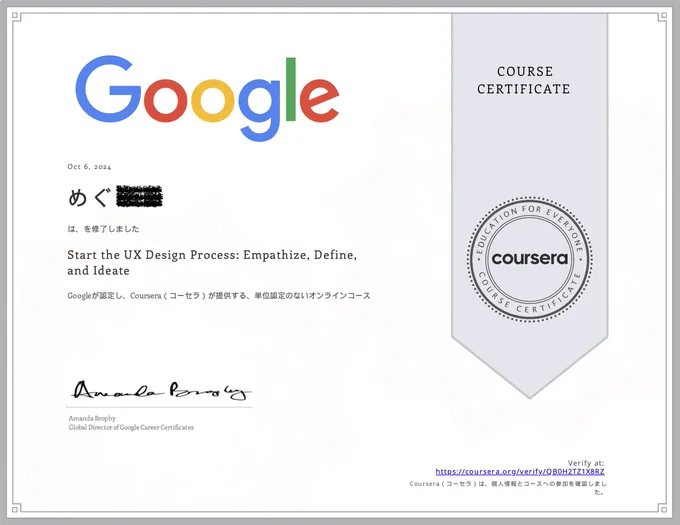
Task: Click the Coursera certificate seal
Action: (530, 259)
